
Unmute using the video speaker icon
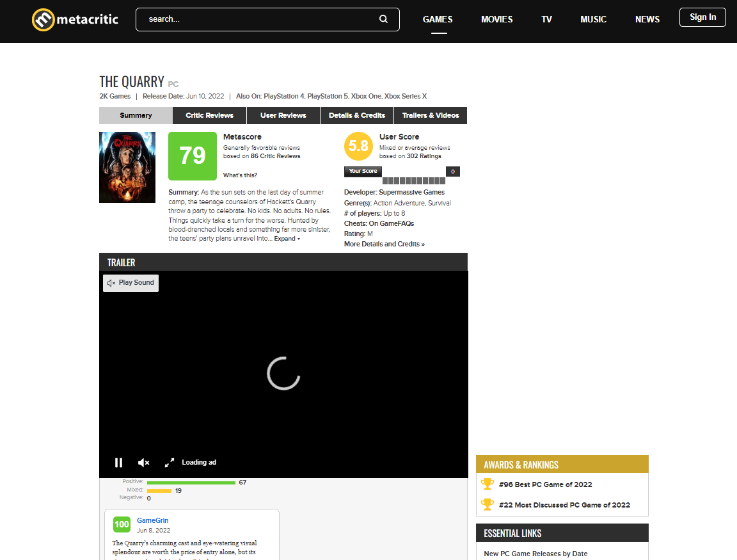coord(144,463)
